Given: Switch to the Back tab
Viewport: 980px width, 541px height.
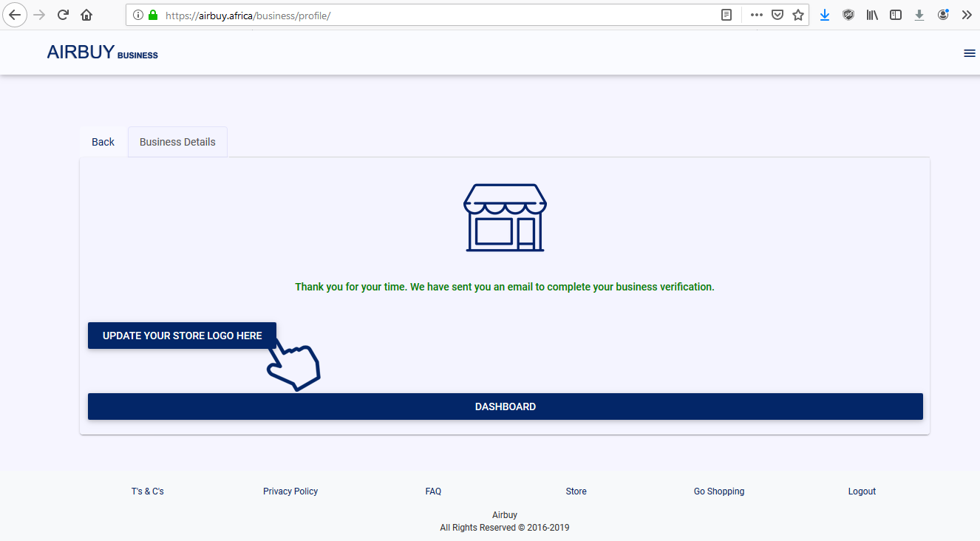Looking at the screenshot, I should (103, 142).
